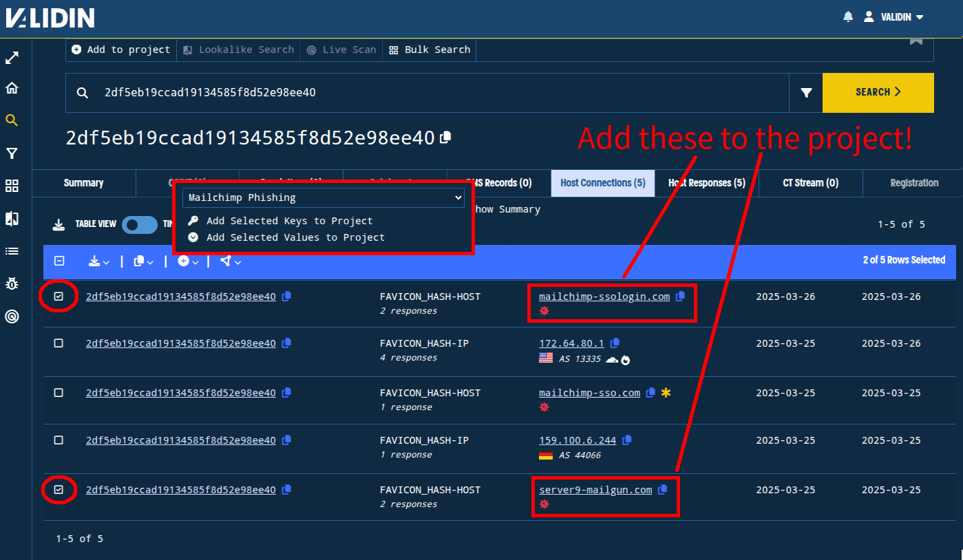Click the red gear badge under server9-mailgun.com

pos(544,504)
